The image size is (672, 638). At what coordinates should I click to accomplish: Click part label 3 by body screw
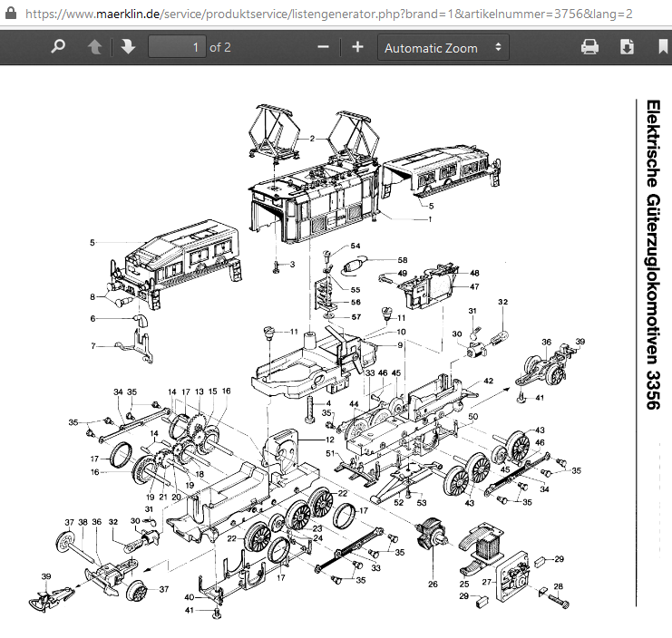292,265
